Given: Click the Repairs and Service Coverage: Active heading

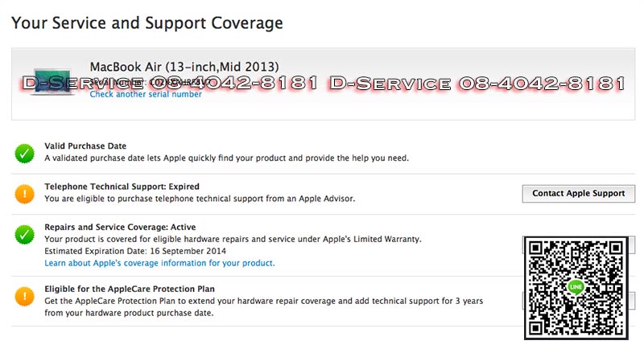Looking at the screenshot, I should [120, 228].
